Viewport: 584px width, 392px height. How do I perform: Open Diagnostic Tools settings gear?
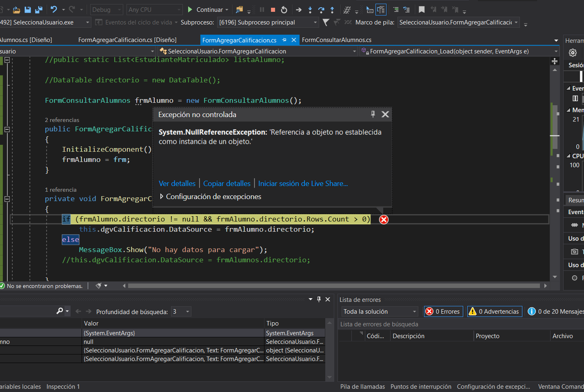[x=573, y=53]
